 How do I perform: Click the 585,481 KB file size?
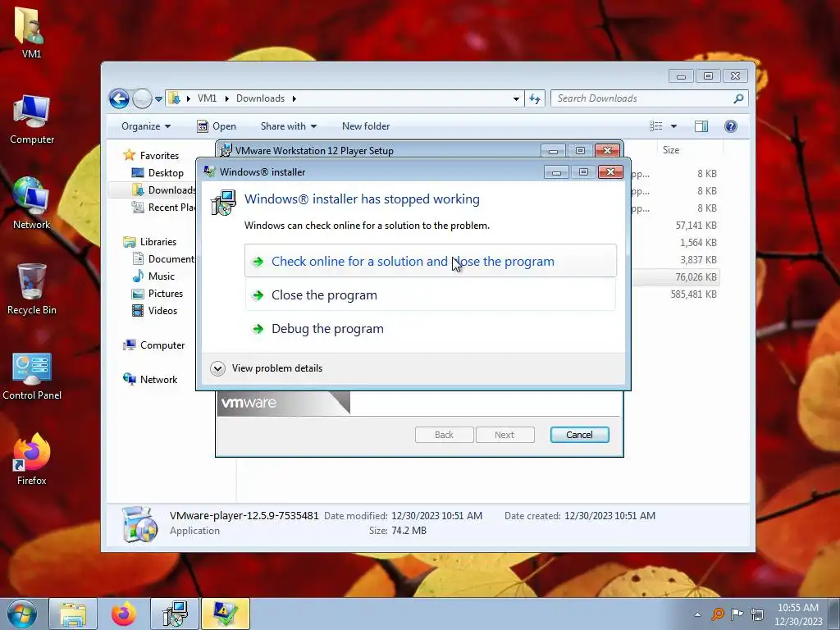[694, 294]
